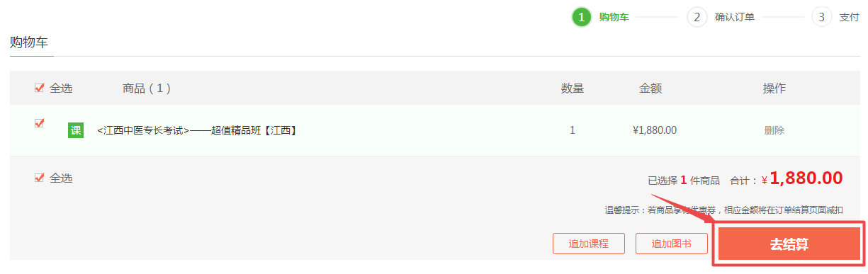Screen dimensions: 868x274
Task: Click the ¥1,880.00 item price
Action: click(x=655, y=130)
